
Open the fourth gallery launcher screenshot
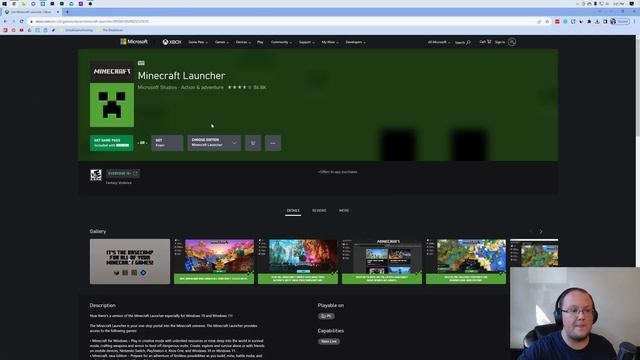point(382,261)
